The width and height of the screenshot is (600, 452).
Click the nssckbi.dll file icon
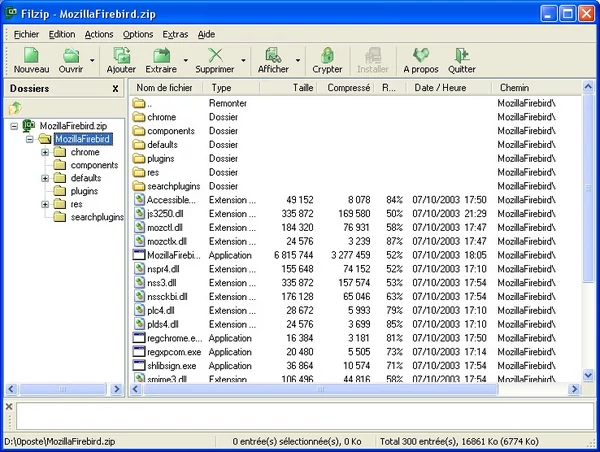(x=139, y=296)
